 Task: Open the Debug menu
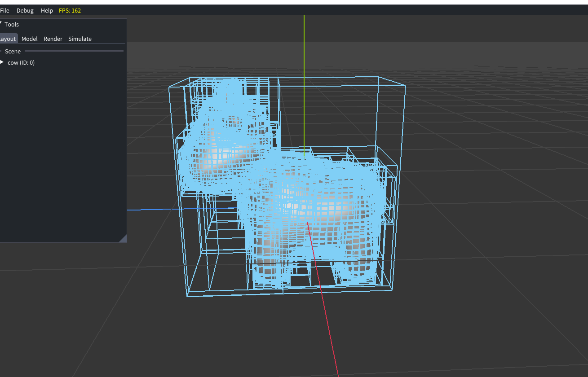(x=25, y=10)
